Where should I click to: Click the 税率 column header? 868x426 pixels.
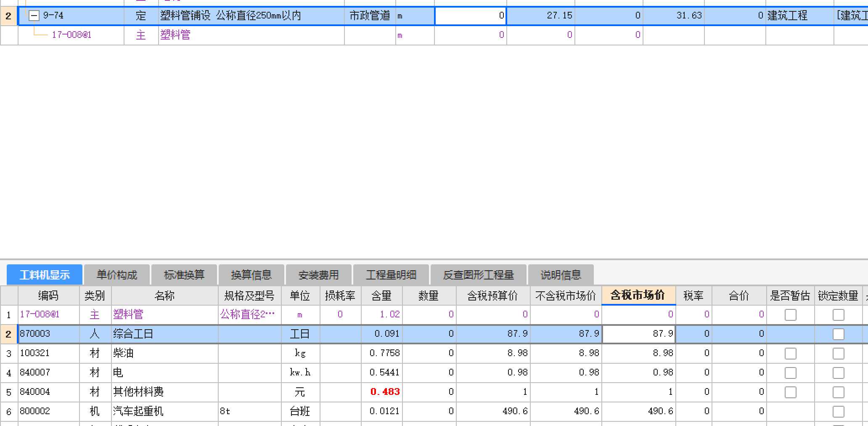pos(693,296)
